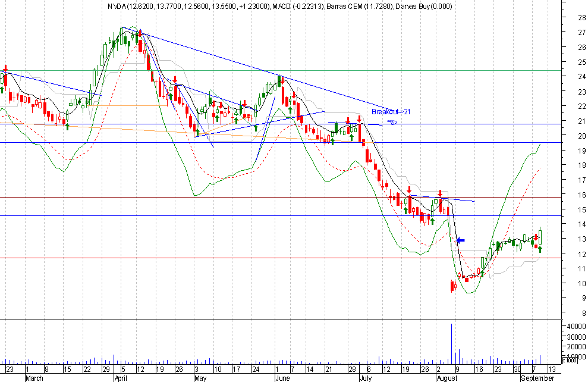Viewport: 588px width, 382px height.
Task: Click the NVDA price values in title
Action: click(x=189, y=7)
